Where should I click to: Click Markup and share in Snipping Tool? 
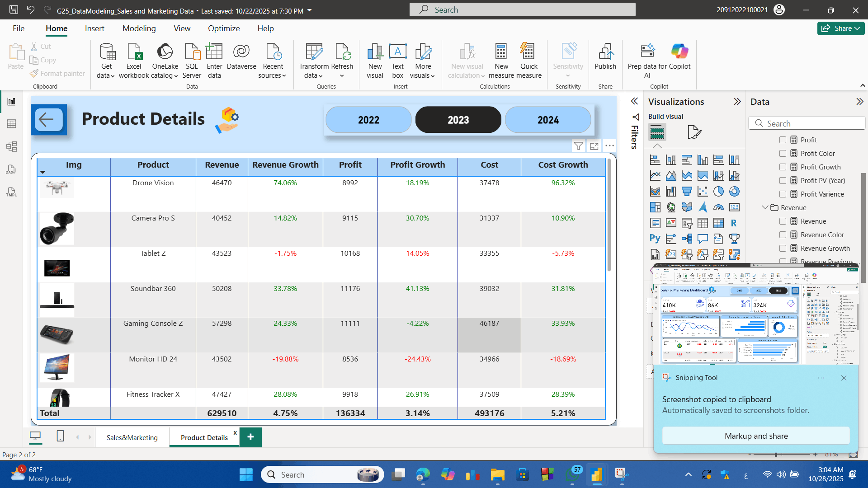(x=756, y=436)
